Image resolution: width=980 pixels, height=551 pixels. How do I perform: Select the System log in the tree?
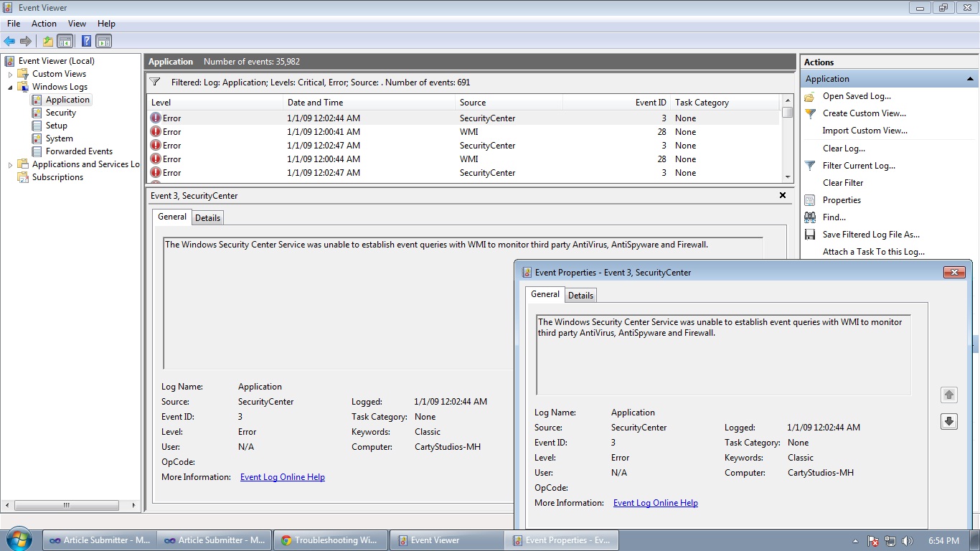coord(60,138)
